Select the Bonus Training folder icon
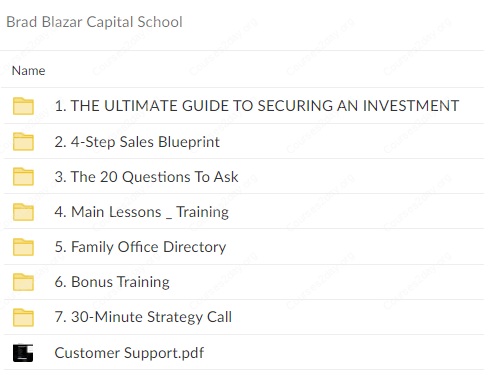The width and height of the screenshot is (484, 389). pyautogui.click(x=23, y=282)
